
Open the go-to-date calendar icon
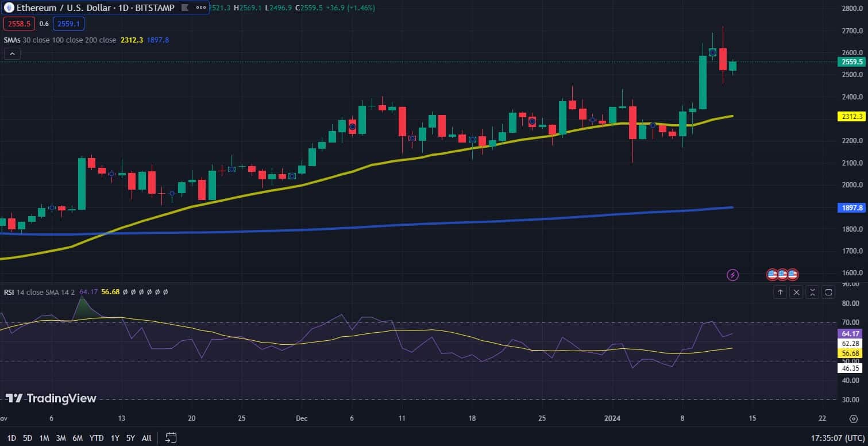(170, 437)
